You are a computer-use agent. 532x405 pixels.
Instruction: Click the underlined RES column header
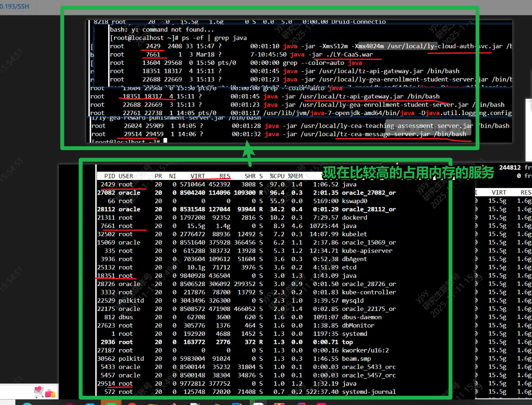click(x=225, y=176)
